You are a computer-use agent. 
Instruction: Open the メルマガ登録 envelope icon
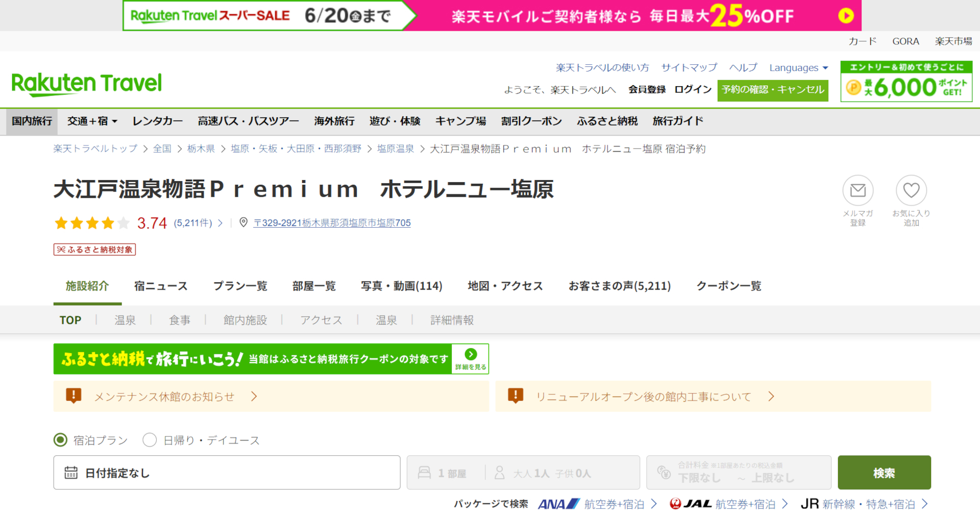coord(857,190)
